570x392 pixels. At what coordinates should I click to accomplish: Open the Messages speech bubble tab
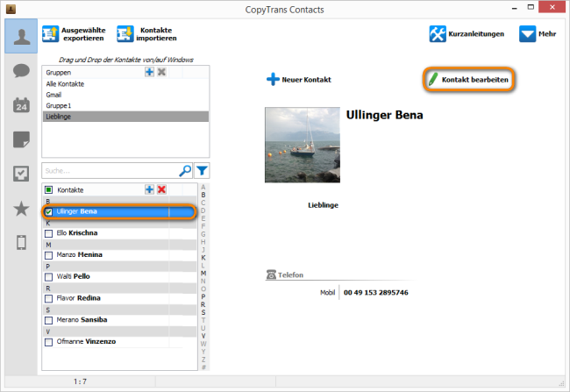tap(21, 72)
